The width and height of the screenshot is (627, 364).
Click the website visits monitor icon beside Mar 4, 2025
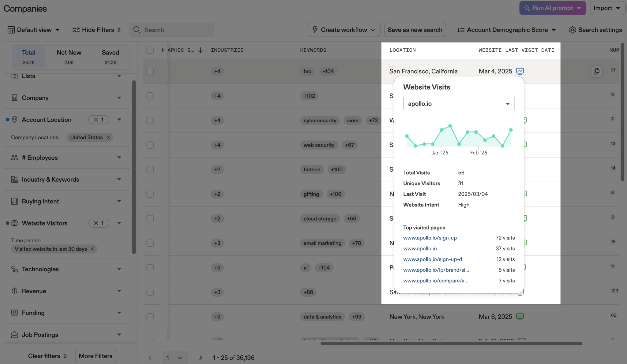(x=520, y=71)
